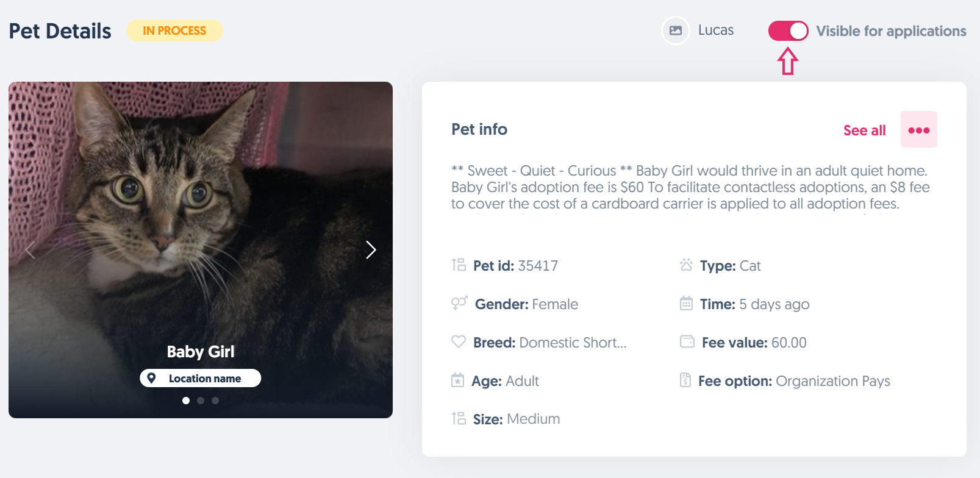The width and height of the screenshot is (980, 478).
Task: Click the IN PROCESS status badge
Action: coord(174,30)
